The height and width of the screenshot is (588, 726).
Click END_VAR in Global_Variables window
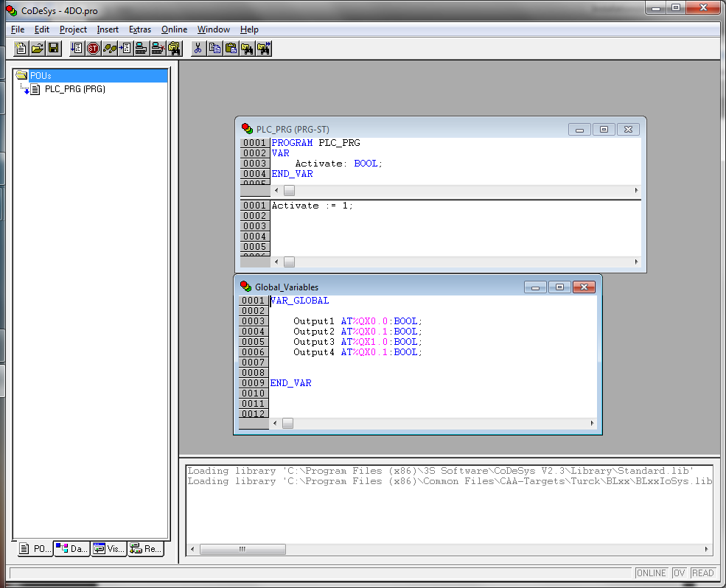pos(291,383)
